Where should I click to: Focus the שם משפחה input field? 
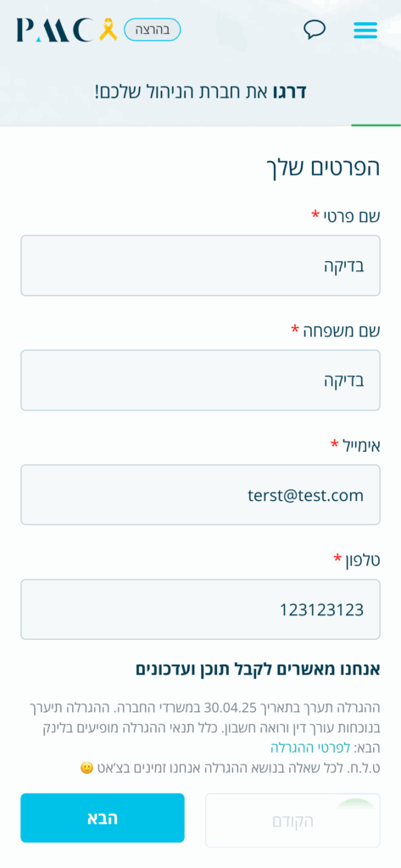tap(200, 381)
